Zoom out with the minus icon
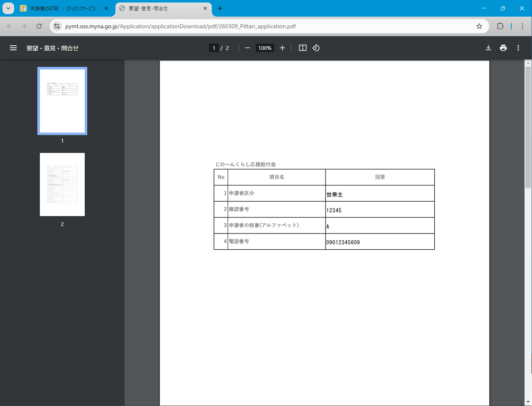This screenshot has height=406, width=532. (248, 48)
